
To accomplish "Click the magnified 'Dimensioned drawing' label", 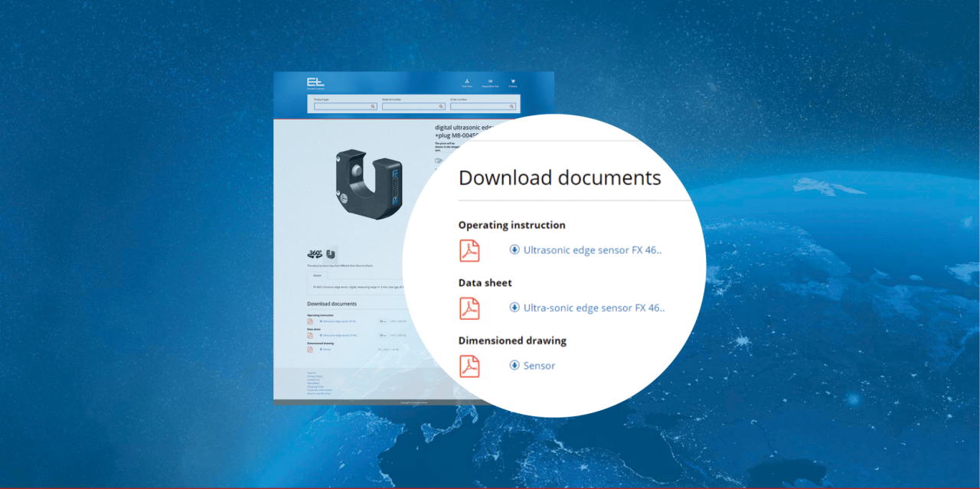I will (x=513, y=341).
